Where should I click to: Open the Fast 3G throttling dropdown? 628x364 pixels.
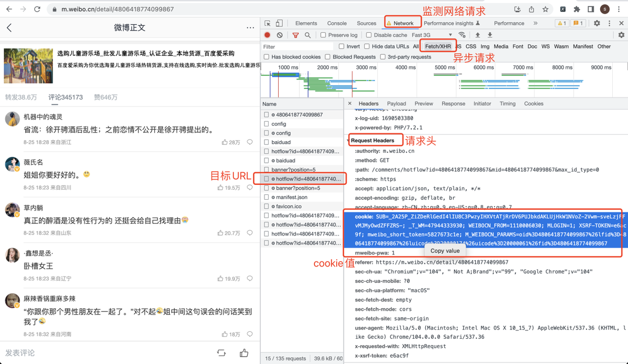pos(432,35)
